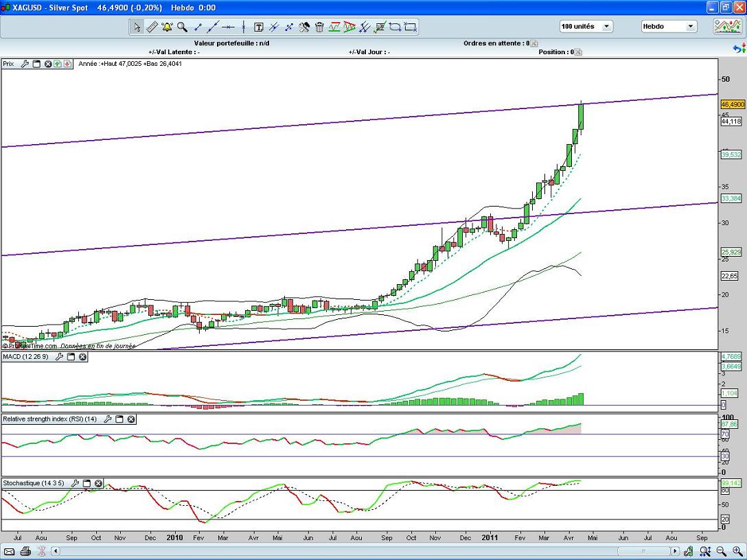747x560 pixels.
Task: Open the hammer and wrench tools icon
Action: point(304,27)
